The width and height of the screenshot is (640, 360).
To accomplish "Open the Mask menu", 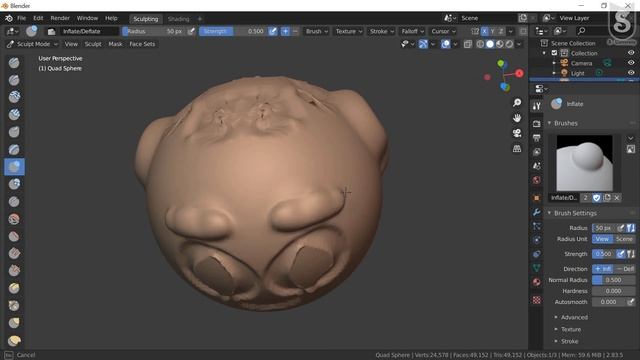I will tap(115, 44).
